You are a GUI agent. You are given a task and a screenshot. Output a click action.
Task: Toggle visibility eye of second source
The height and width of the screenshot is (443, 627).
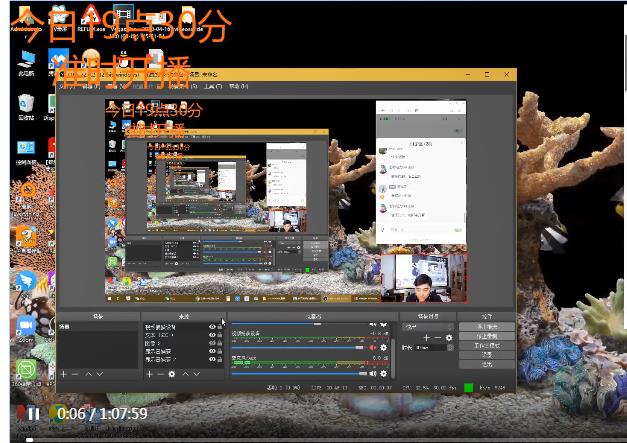[211, 335]
